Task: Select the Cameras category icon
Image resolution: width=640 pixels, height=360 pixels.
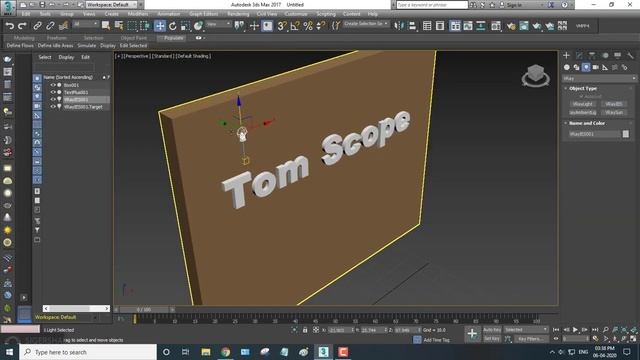Action: pyautogui.click(x=596, y=67)
